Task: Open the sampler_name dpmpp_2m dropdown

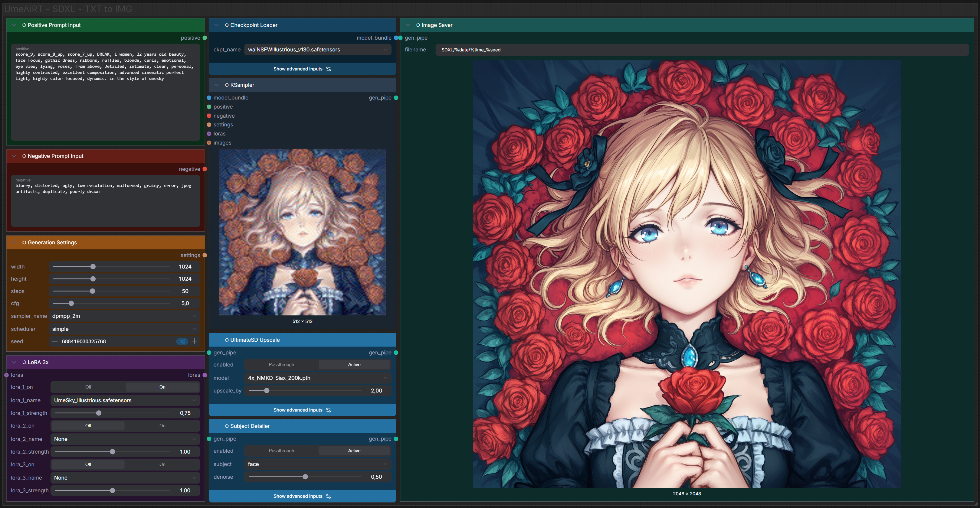Action: click(124, 316)
